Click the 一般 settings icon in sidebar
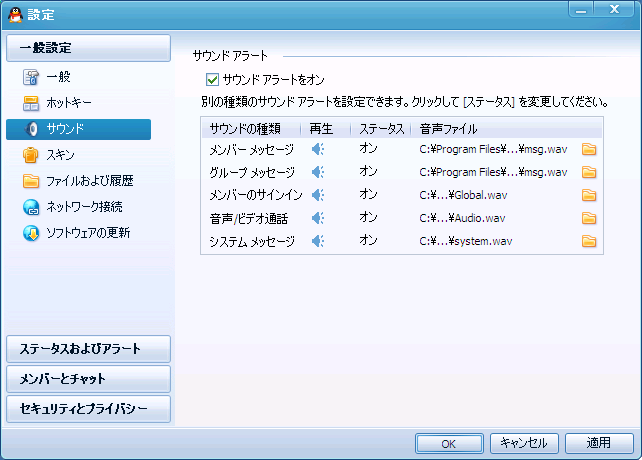This screenshot has height=460, width=642. pos(31,77)
